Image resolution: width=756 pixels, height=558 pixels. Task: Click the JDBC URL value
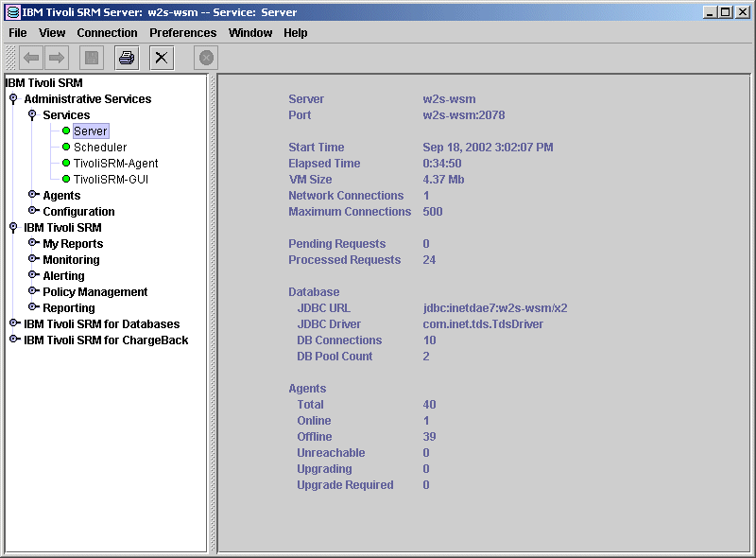[x=495, y=308]
